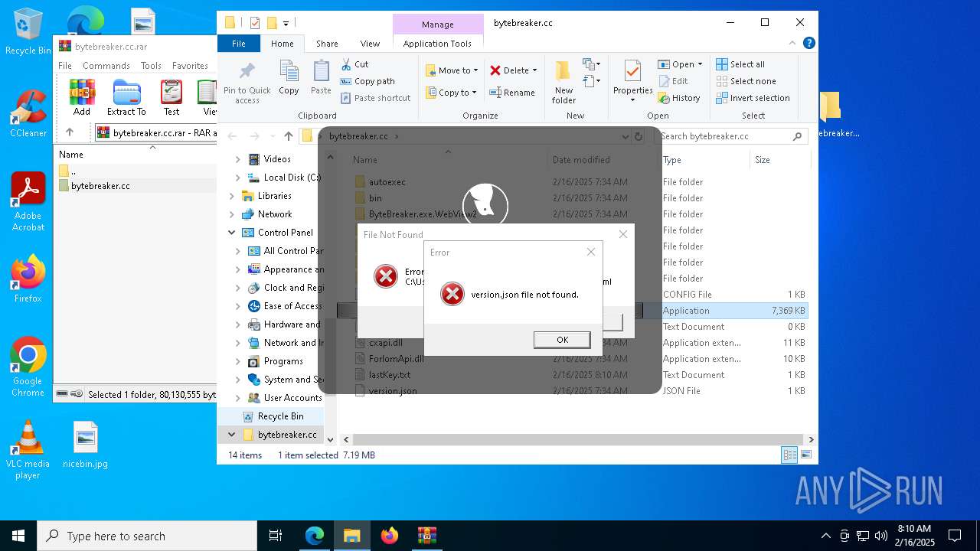Click the taskbar search box
Image resolution: width=980 pixels, height=551 pixels.
[147, 536]
